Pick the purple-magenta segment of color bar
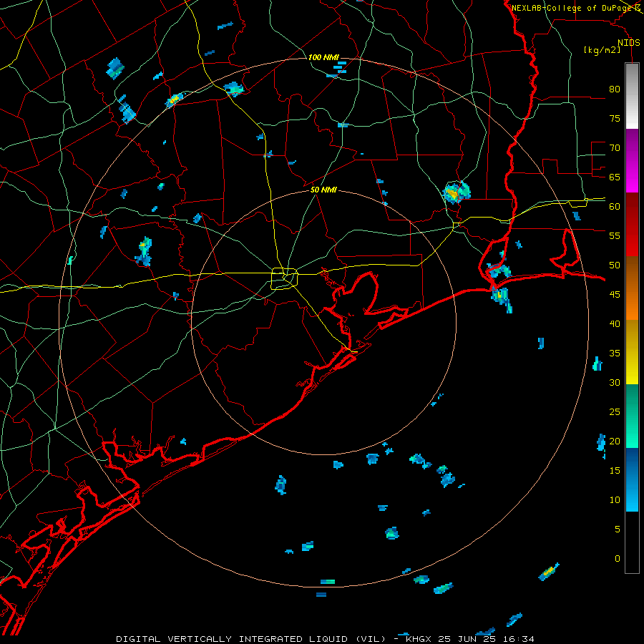Image resolution: width=644 pixels, height=644 pixels. click(x=632, y=160)
